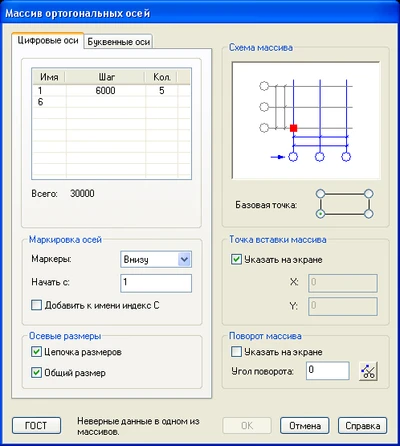The height and width of the screenshot is (446, 400).
Task: Click the Начать с input field
Action: (x=156, y=283)
